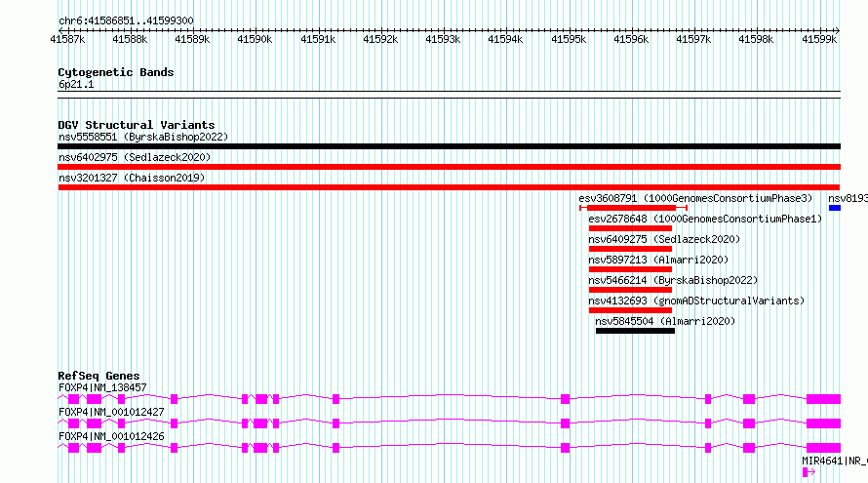Click the MIR4641 arrow glyph
The image size is (868, 483).
coord(809,472)
